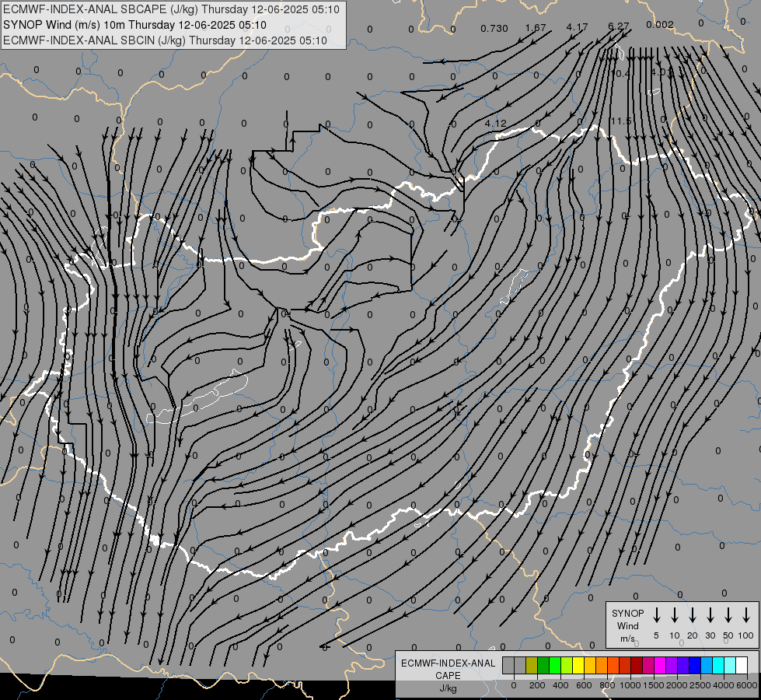Pick wind legend arrow above 30

[x=710, y=615]
